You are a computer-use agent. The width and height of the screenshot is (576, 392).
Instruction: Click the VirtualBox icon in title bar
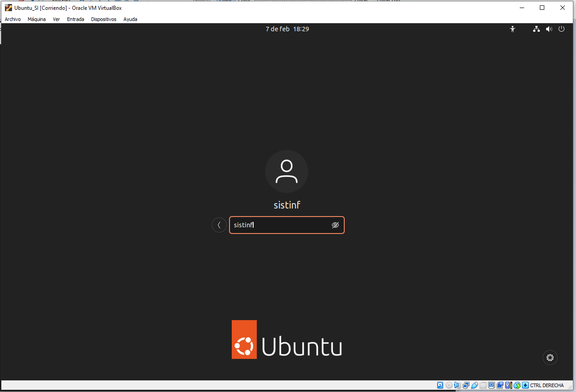click(8, 8)
